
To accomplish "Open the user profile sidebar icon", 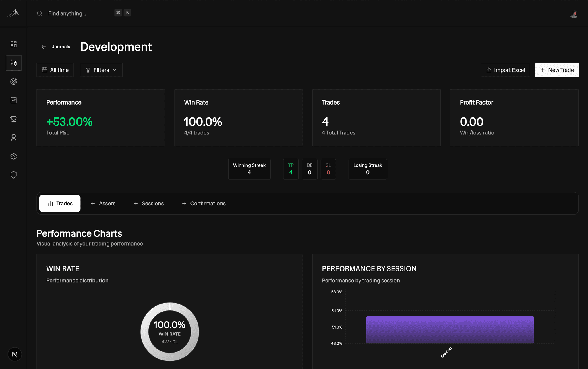I will (13, 138).
